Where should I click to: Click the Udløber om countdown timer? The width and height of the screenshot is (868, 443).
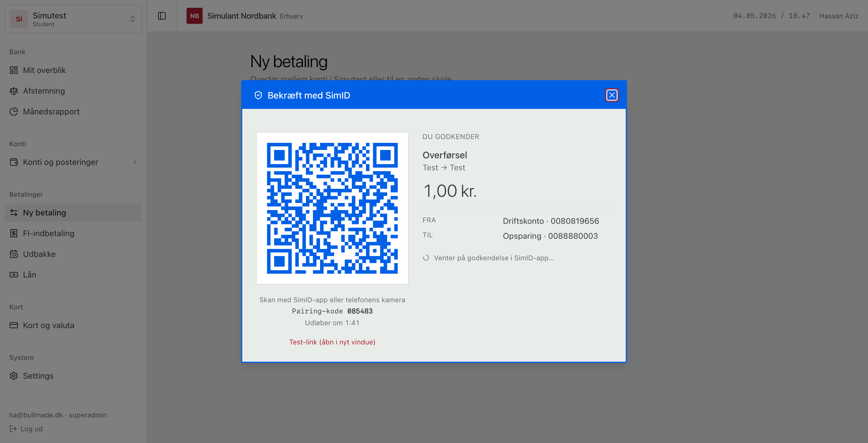point(332,323)
